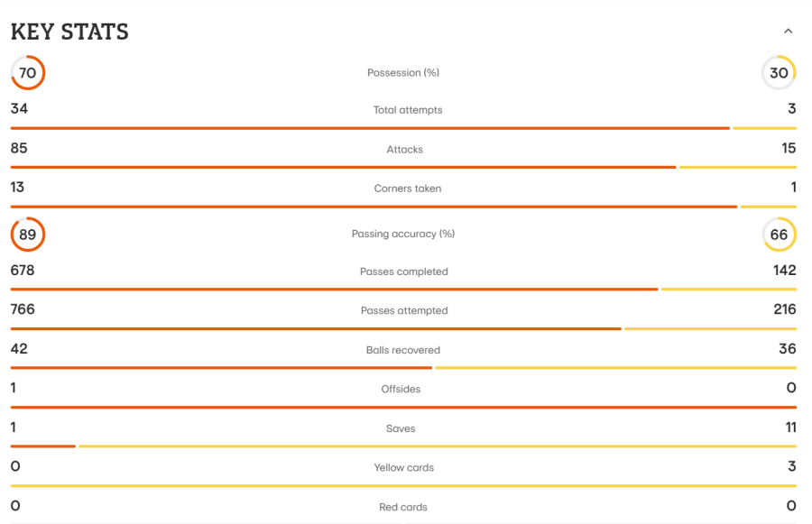Screen dimensions: 812x524
Task: Click the yellow Balls recovered bar
Action: [x=615, y=368]
